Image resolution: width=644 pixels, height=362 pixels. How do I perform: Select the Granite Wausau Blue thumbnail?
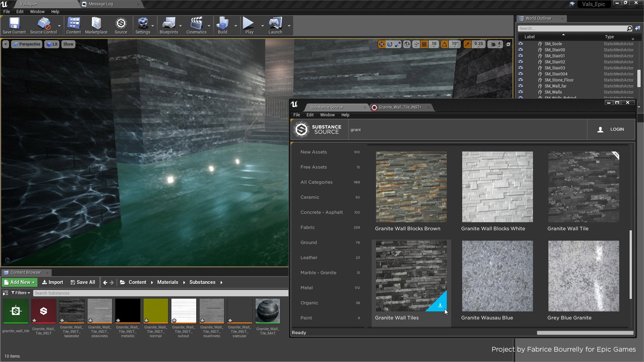[497, 276]
